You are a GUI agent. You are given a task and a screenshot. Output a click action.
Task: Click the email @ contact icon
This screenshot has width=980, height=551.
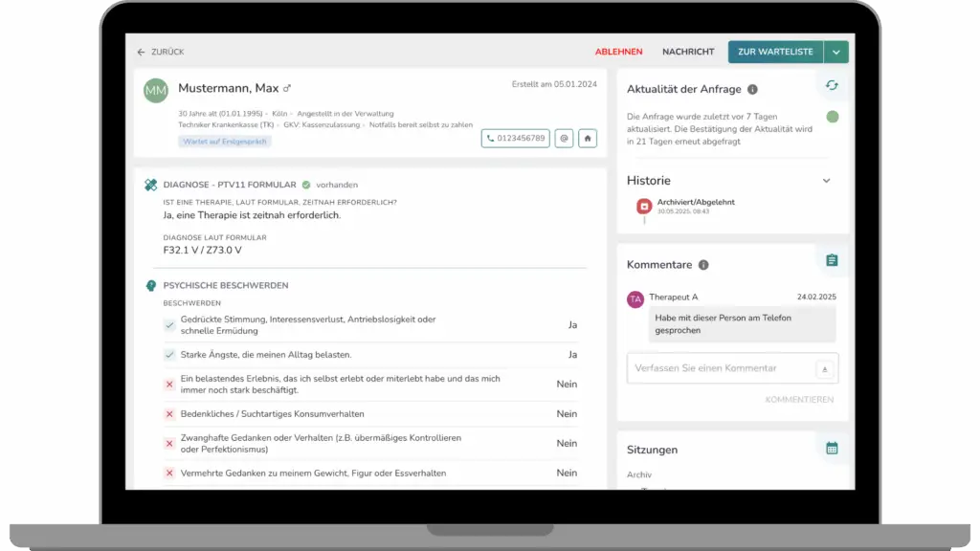pos(564,139)
